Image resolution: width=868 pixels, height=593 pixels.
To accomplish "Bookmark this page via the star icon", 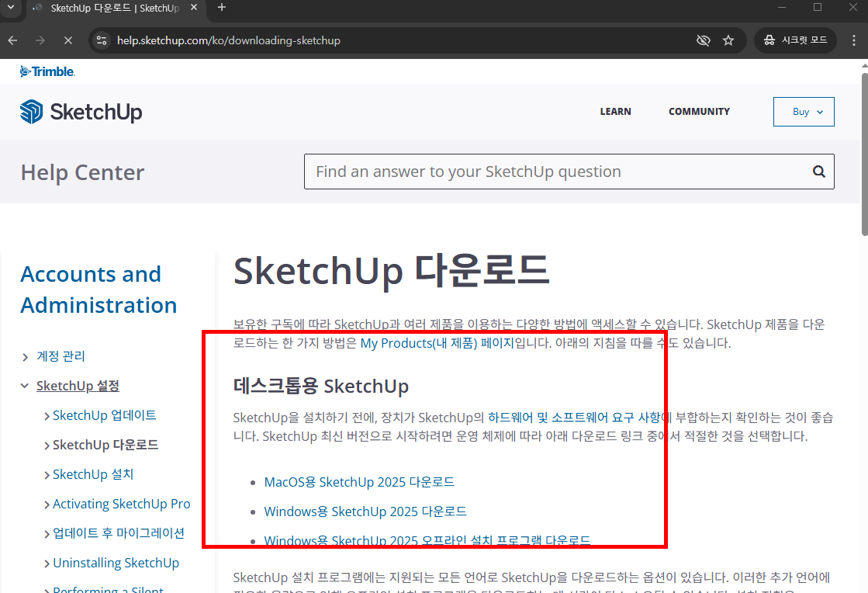I will [x=728, y=40].
